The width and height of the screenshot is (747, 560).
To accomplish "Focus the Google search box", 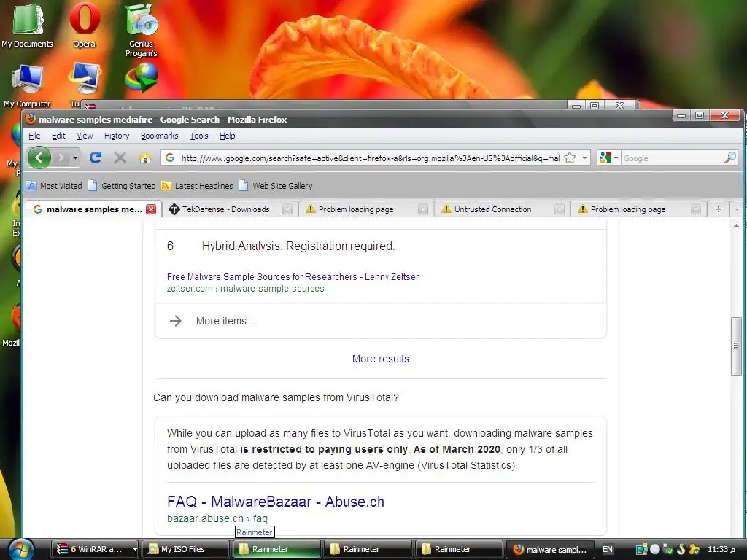I will click(x=672, y=158).
